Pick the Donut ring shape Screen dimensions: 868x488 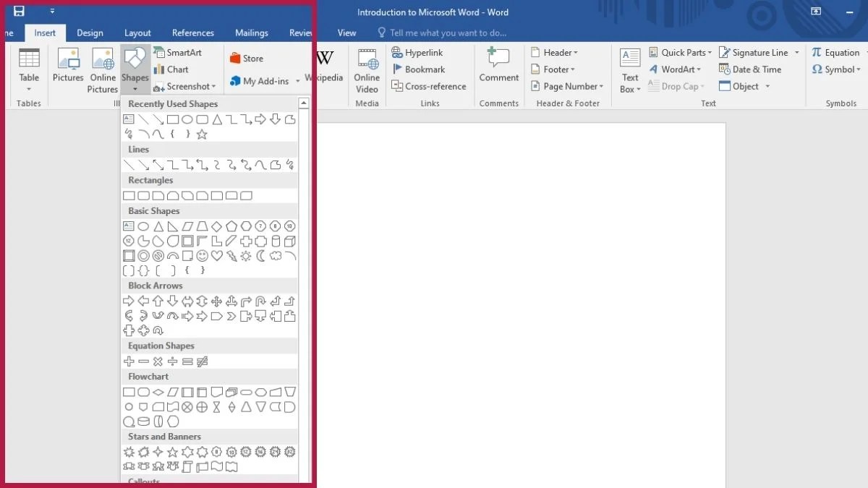143,256
